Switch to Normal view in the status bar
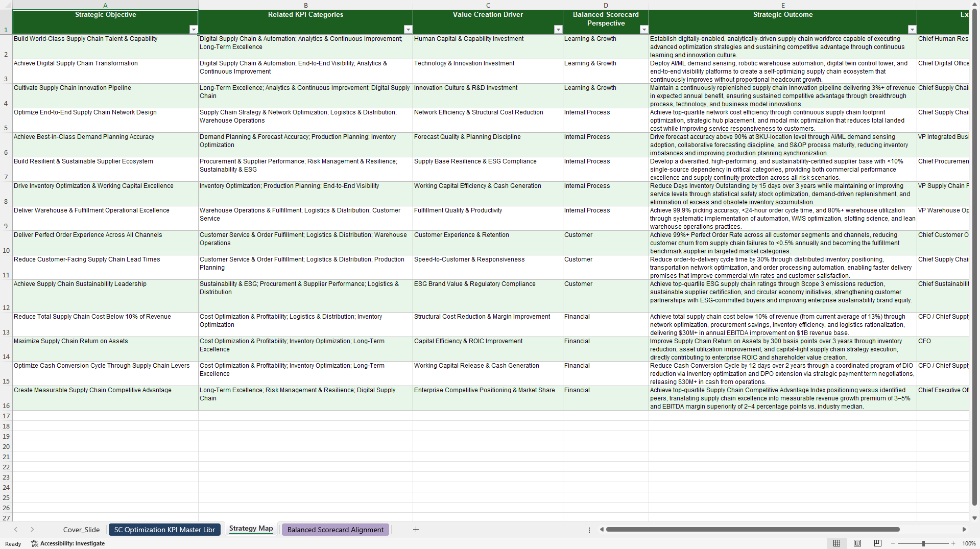The height and width of the screenshot is (549, 980). pyautogui.click(x=836, y=543)
